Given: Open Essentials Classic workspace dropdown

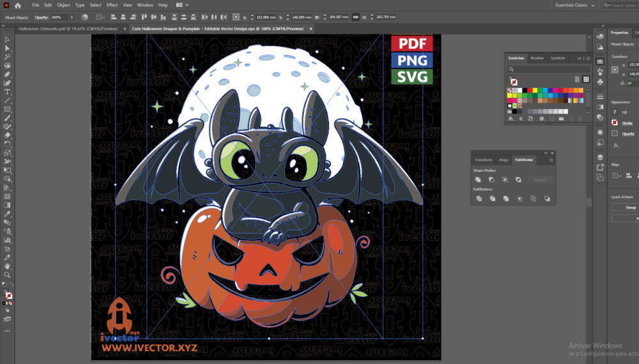Looking at the screenshot, I should [x=575, y=5].
